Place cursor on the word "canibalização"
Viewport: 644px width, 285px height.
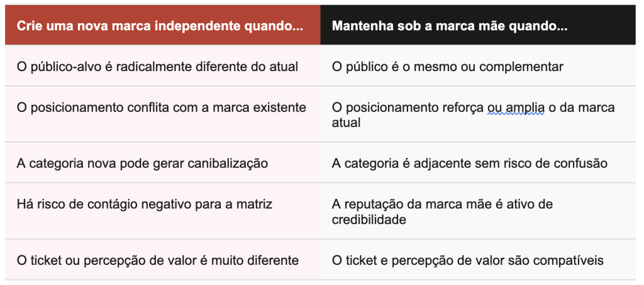pyautogui.click(x=230, y=164)
